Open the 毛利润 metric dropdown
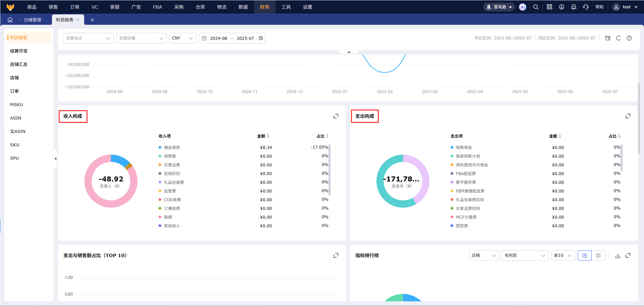 pyautogui.click(x=525, y=255)
